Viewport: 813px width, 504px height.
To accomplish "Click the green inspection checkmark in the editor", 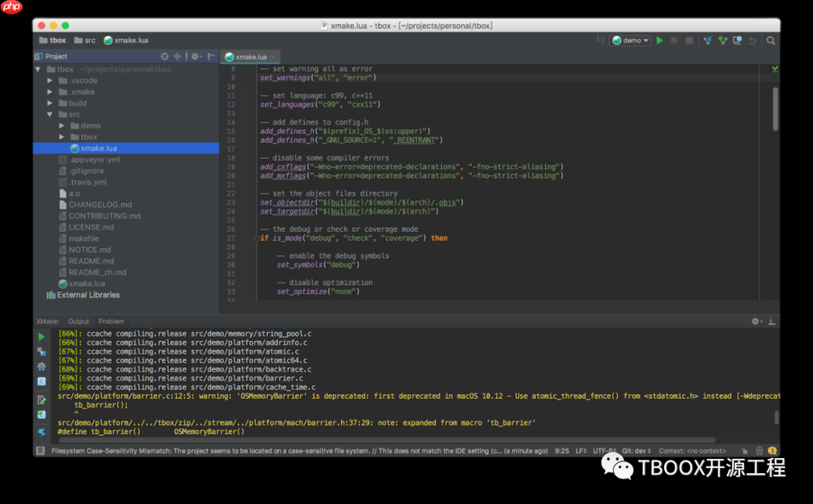I will tap(775, 69).
